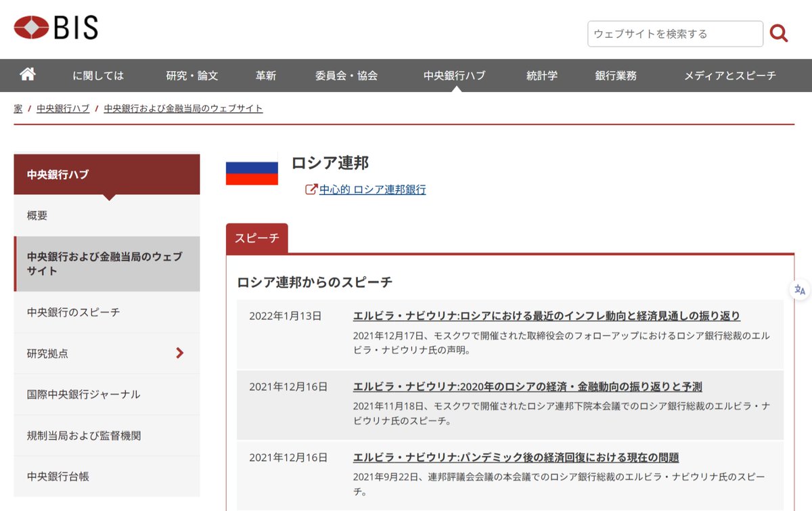
Task: Open the 中心的 ロシア連邦銀行 link
Action: 373,190
